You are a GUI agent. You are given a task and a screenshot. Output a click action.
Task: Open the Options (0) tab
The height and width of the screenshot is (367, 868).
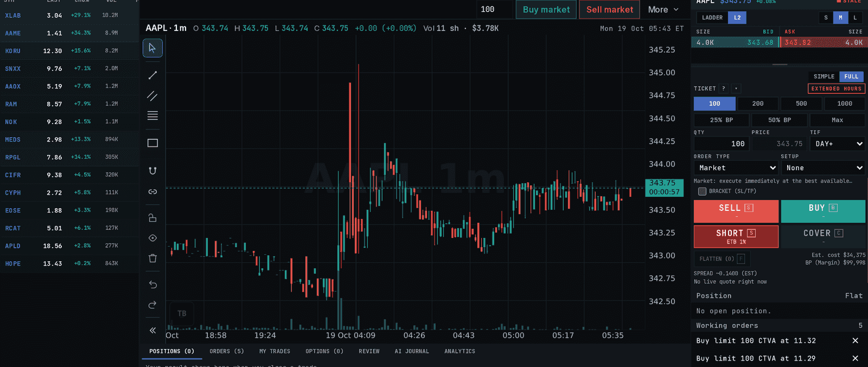click(324, 351)
